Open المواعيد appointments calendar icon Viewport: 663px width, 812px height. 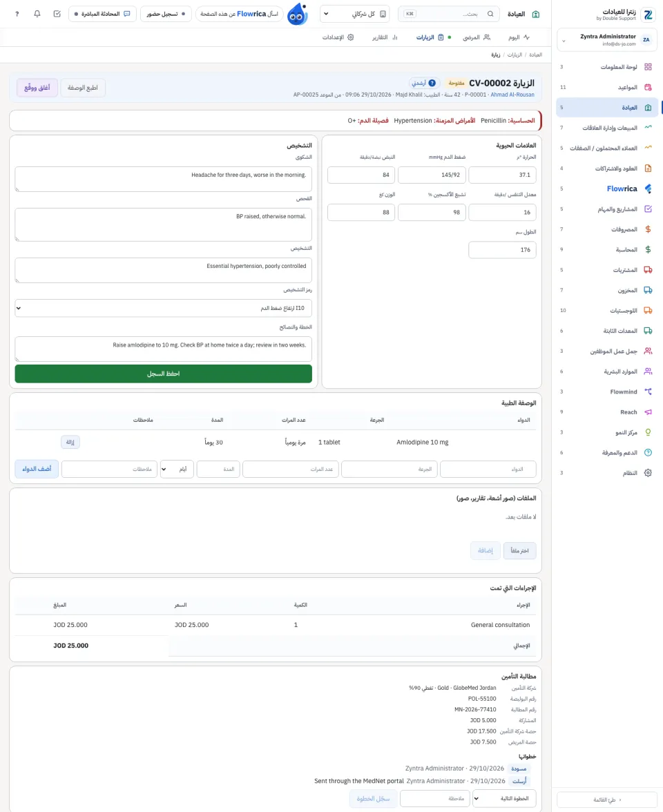coord(648,87)
